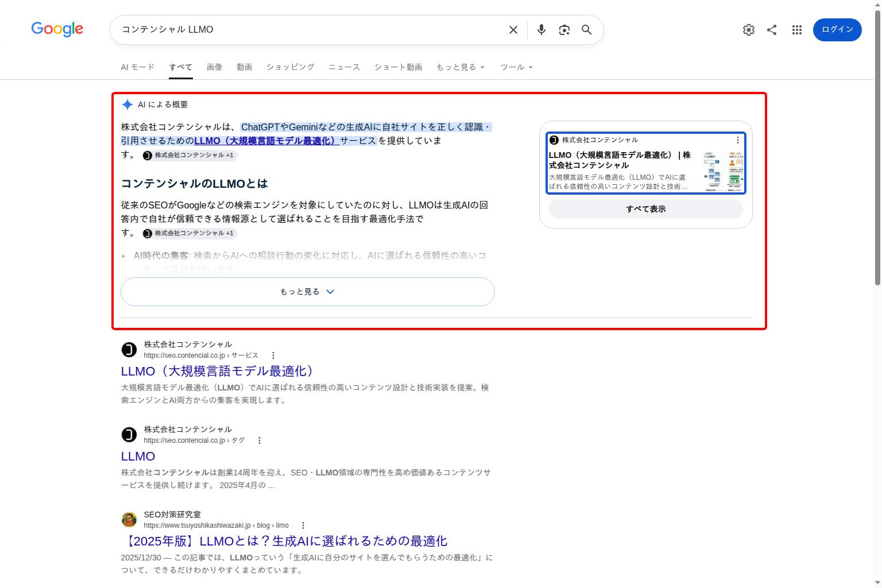The height and width of the screenshot is (588, 882).
Task: Open search by image camera icon
Action: [564, 30]
